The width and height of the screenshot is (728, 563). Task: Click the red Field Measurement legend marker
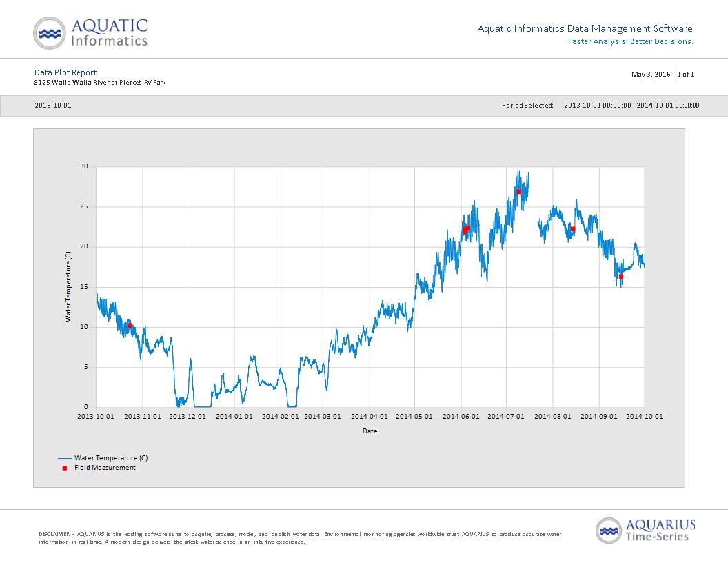65,468
